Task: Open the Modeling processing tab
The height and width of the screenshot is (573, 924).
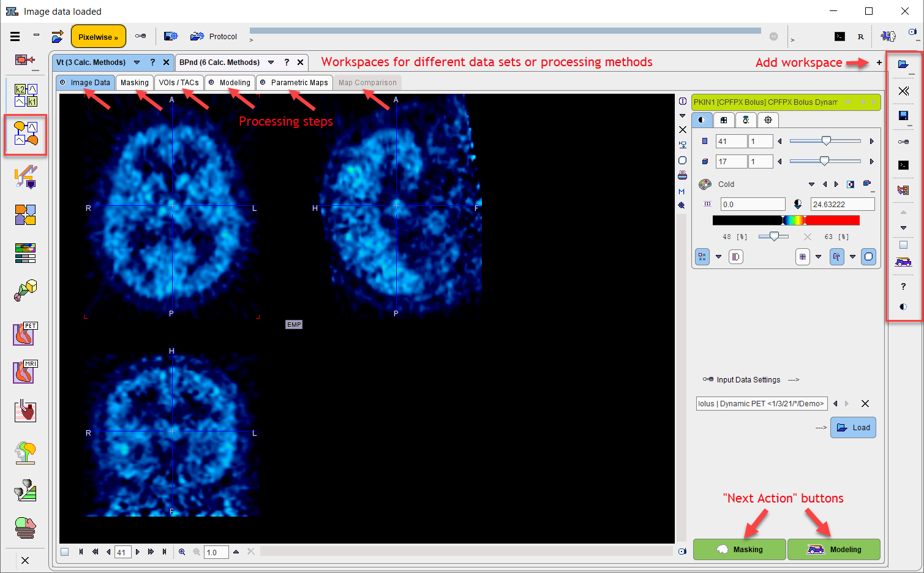Action: [x=230, y=83]
